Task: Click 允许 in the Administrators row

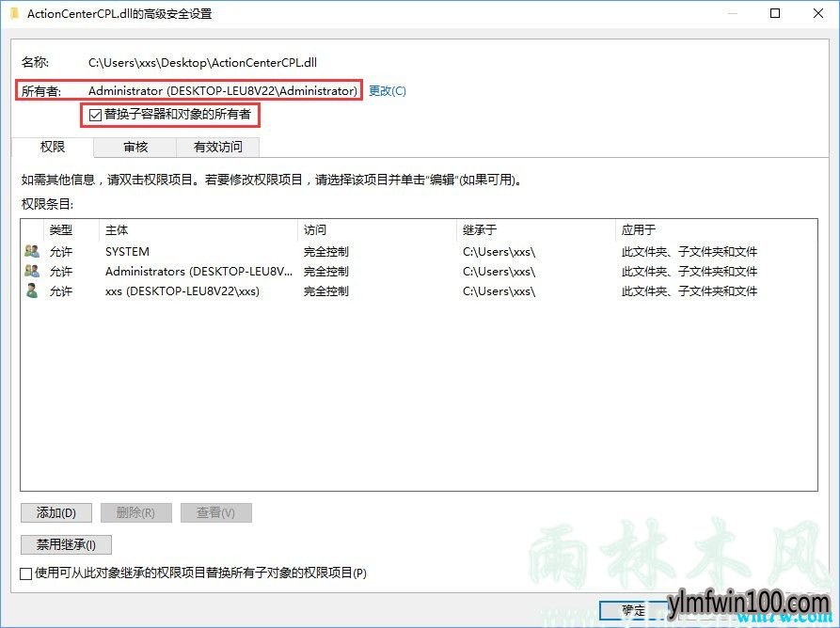Action: coord(60,271)
